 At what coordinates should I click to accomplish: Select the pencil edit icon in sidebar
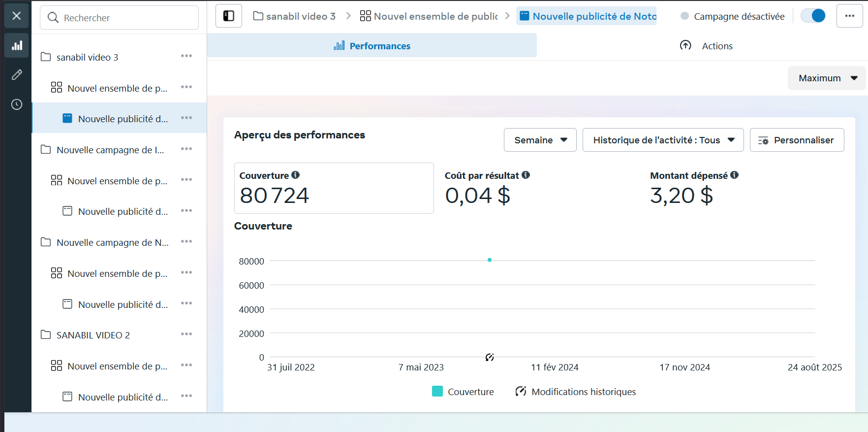(x=17, y=75)
